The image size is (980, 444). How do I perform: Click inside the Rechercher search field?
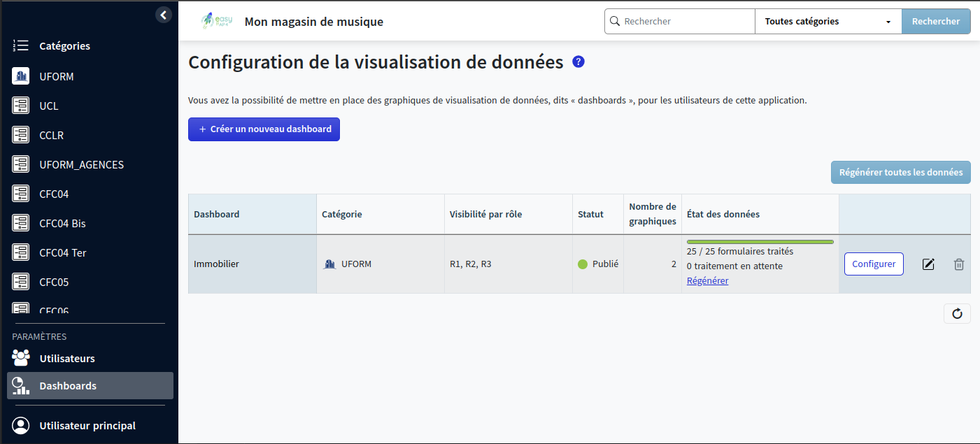point(682,21)
